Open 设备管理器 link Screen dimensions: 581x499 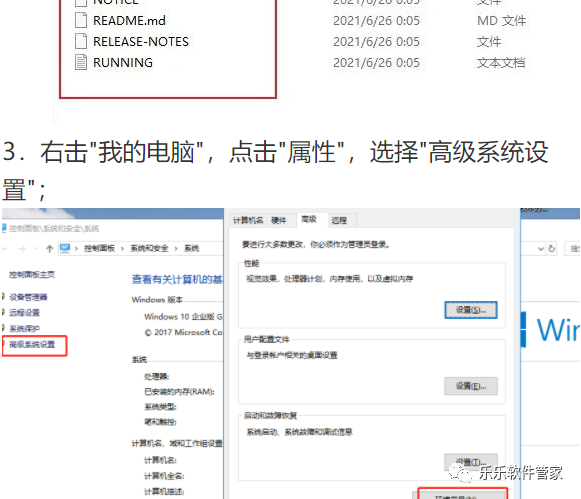(x=28, y=297)
